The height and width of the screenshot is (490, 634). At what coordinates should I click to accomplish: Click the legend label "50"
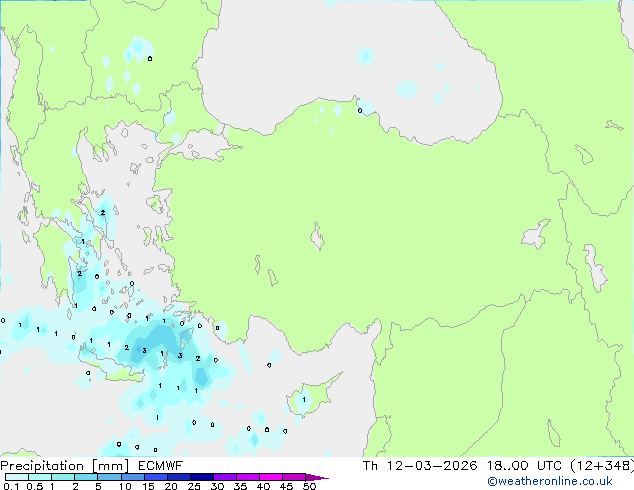(x=309, y=486)
